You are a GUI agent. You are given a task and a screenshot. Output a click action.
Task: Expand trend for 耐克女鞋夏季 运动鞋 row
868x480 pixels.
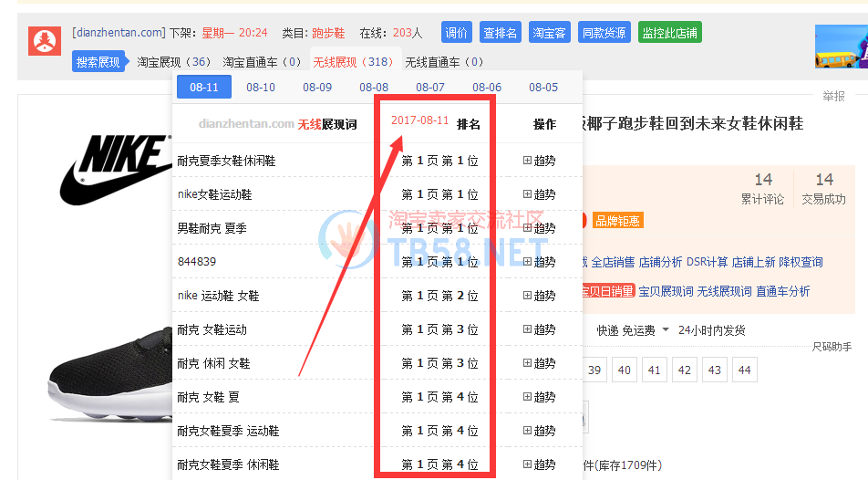click(x=539, y=431)
